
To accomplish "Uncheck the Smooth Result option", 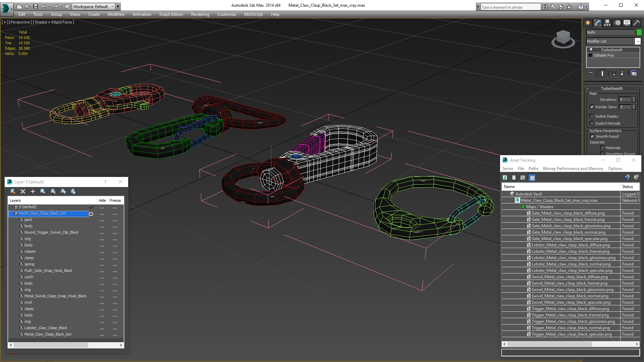I will [592, 136].
